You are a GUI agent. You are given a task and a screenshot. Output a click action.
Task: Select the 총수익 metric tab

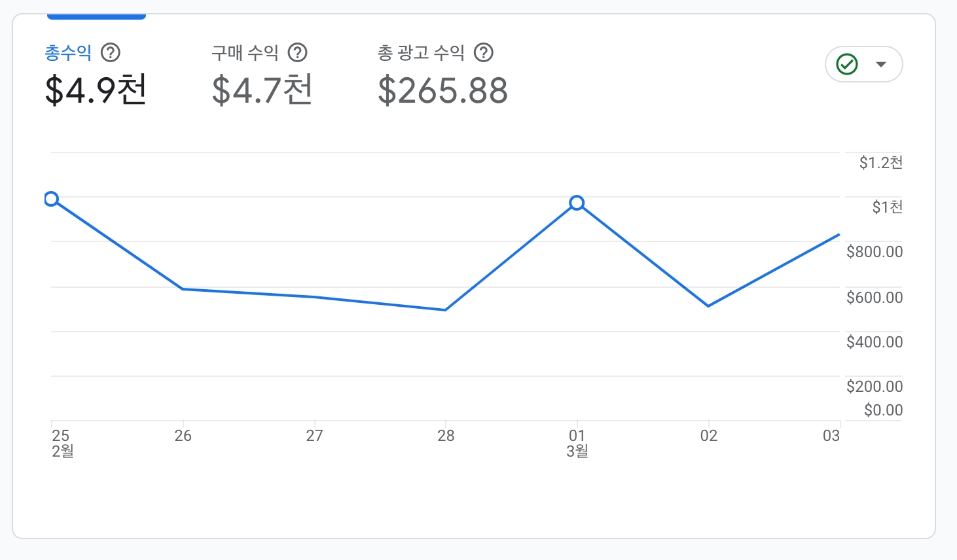point(68,52)
